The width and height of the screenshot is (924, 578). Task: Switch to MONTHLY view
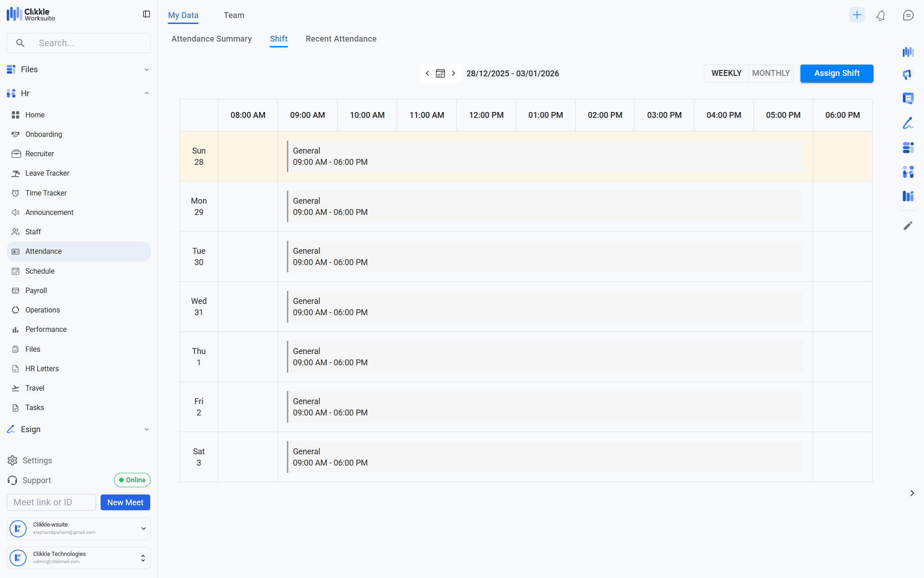771,73
